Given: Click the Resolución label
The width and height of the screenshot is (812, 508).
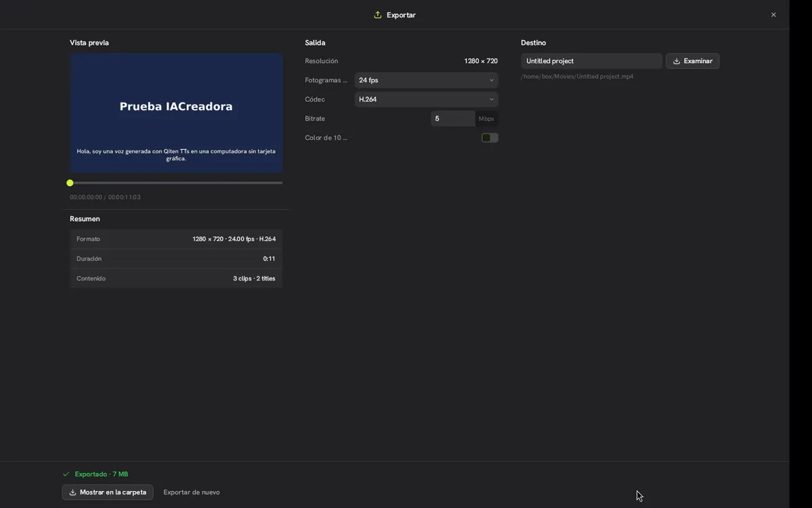Looking at the screenshot, I should pyautogui.click(x=321, y=61).
